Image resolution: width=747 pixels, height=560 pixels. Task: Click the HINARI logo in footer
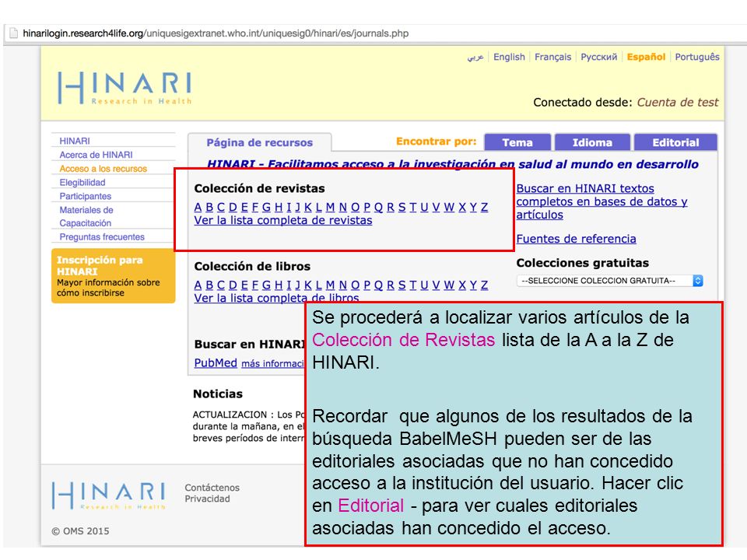[109, 495]
